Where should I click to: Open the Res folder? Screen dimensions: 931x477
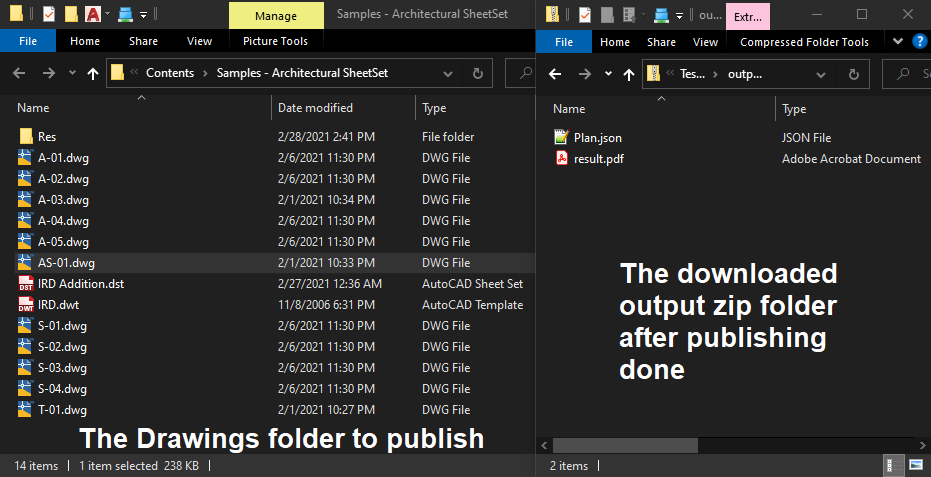click(47, 137)
